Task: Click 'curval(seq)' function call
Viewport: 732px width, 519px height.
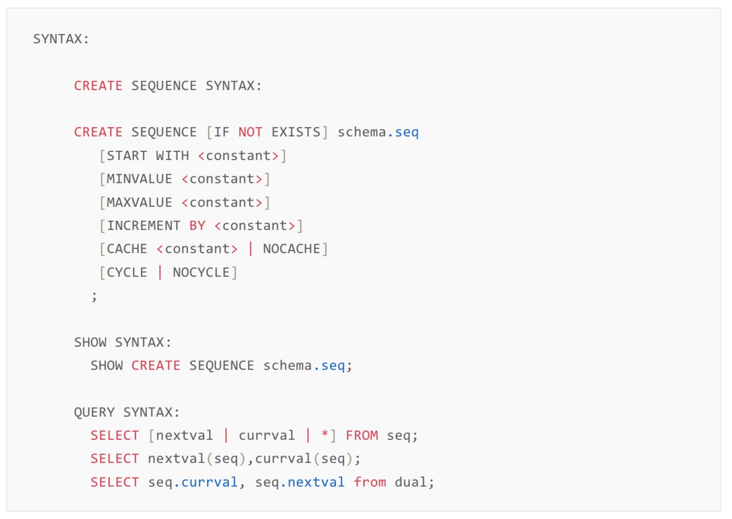Action: pos(303,459)
